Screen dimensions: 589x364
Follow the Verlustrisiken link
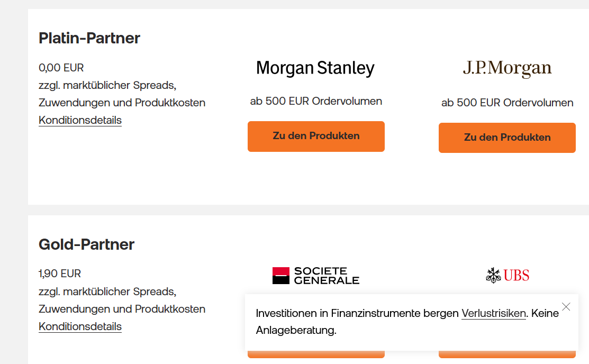494,313
